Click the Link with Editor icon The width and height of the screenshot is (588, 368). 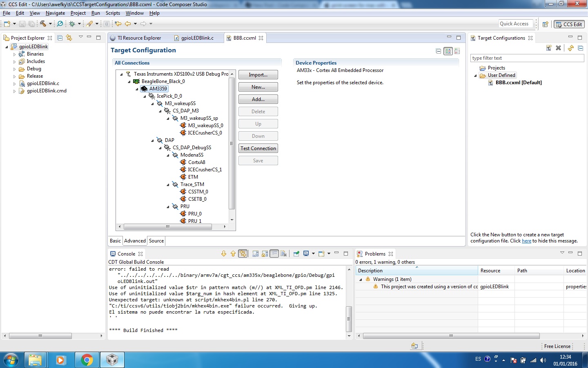(x=69, y=38)
